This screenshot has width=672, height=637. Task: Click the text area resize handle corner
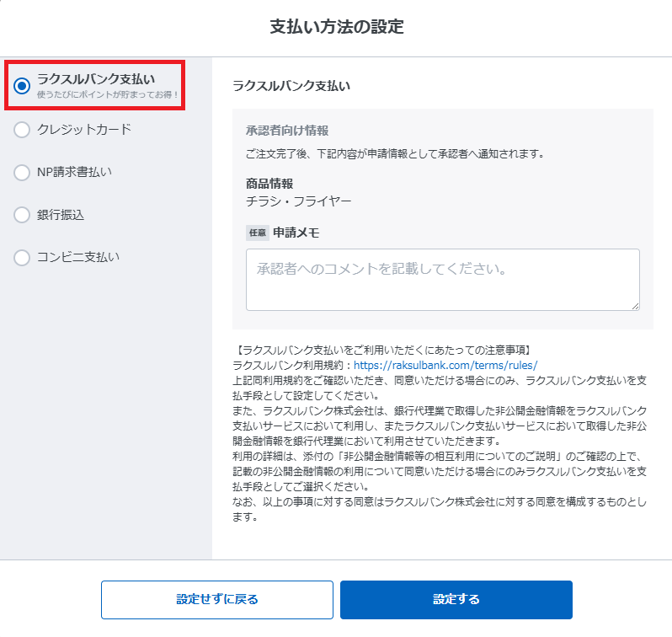click(635, 306)
